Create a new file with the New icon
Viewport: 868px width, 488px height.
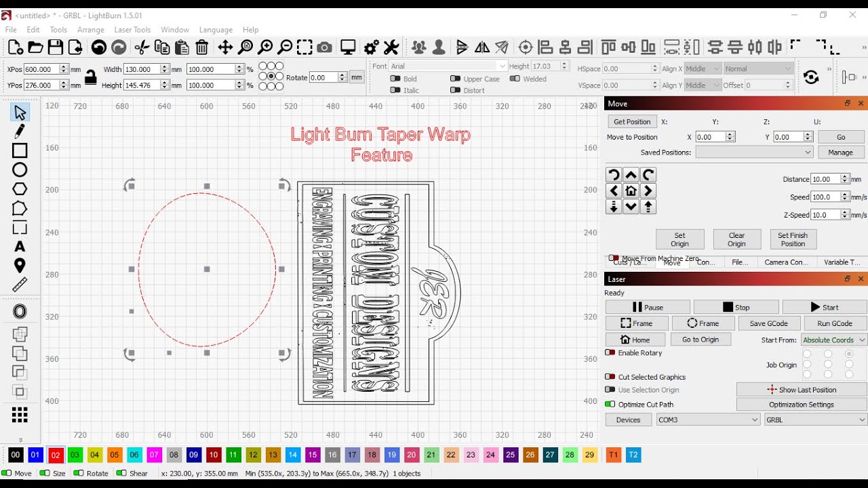(16, 47)
